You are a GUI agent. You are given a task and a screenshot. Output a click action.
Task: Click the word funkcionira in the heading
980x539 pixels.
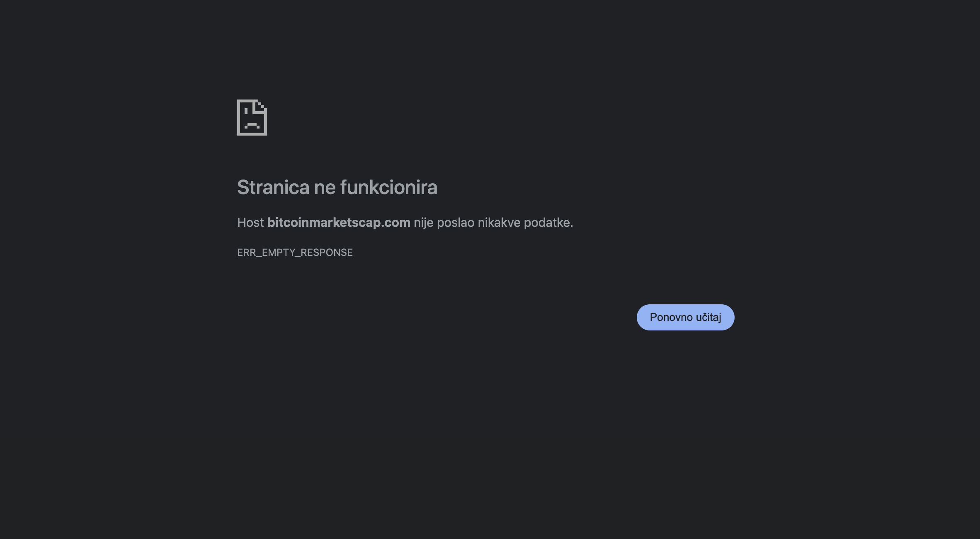click(389, 187)
